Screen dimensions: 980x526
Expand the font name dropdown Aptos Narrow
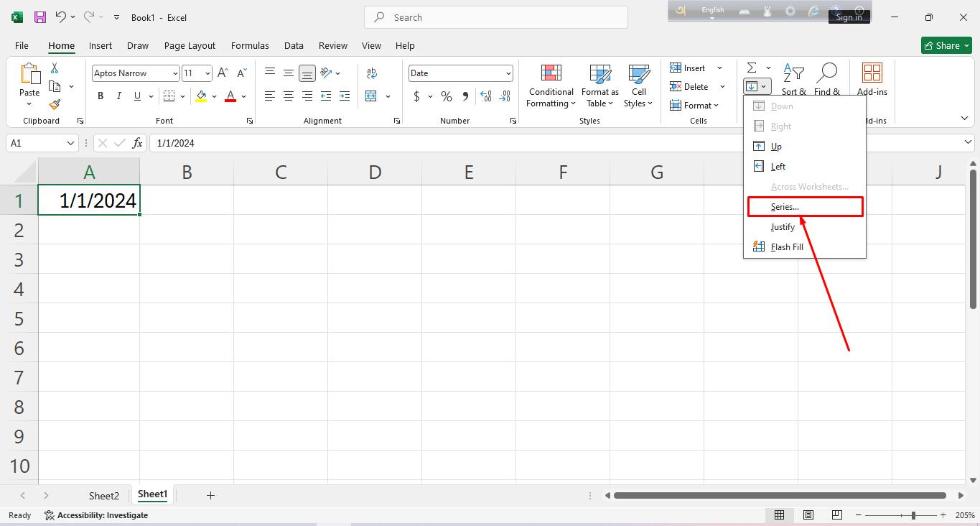point(175,73)
